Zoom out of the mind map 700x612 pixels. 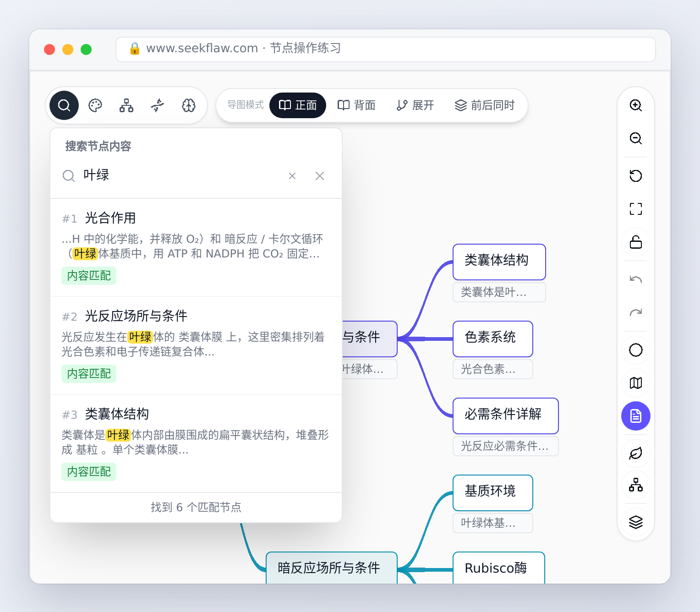[x=636, y=138]
